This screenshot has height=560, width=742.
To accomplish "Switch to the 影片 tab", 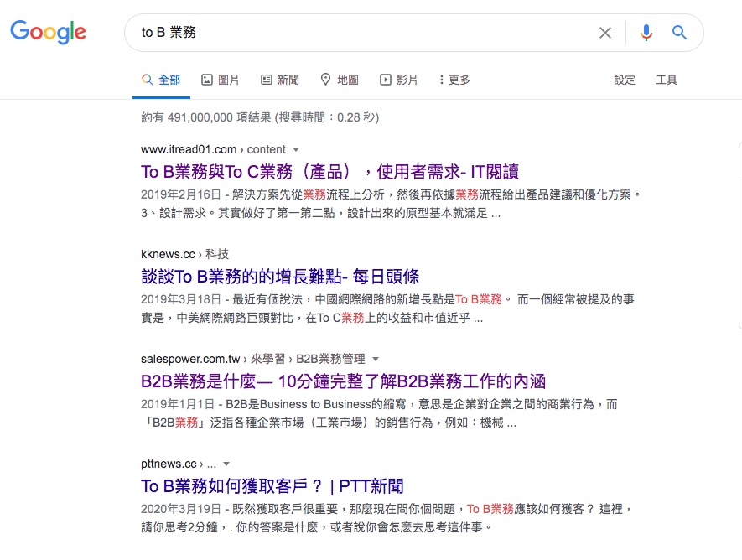I will point(399,80).
